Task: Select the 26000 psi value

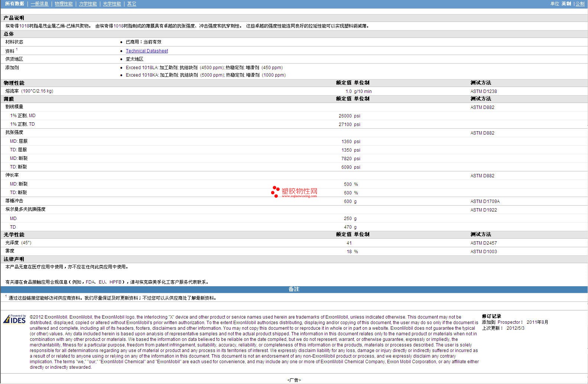Action: [x=349, y=116]
